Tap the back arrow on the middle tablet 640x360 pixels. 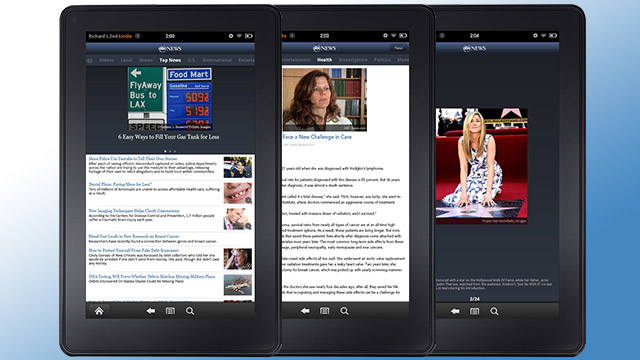point(305,311)
